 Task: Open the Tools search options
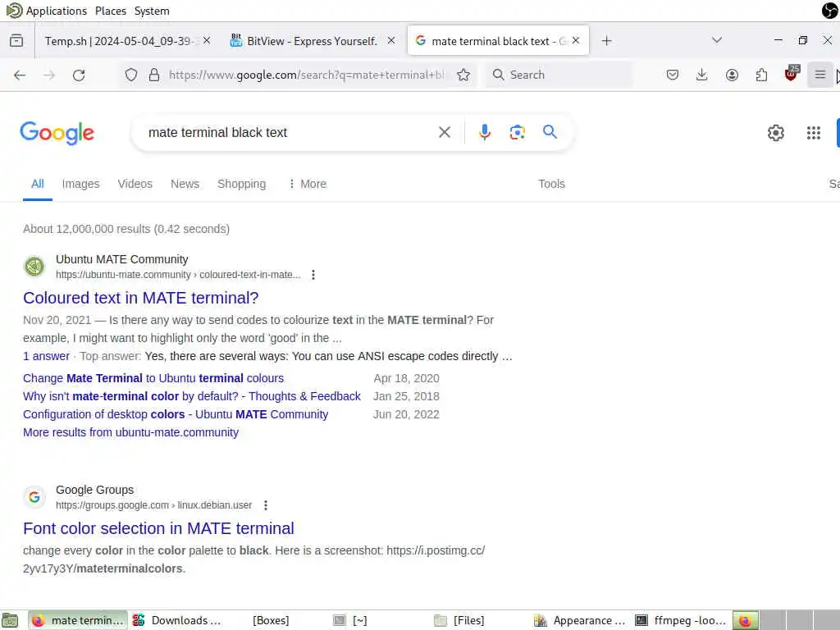(551, 184)
